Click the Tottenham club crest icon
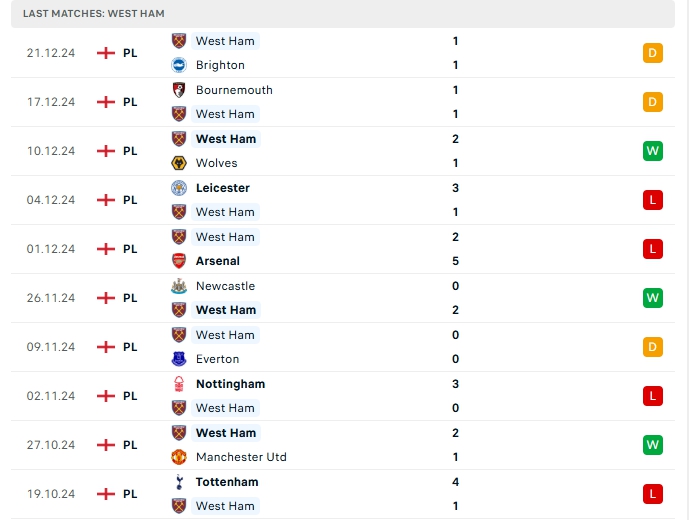The width and height of the screenshot is (689, 520). 180,482
